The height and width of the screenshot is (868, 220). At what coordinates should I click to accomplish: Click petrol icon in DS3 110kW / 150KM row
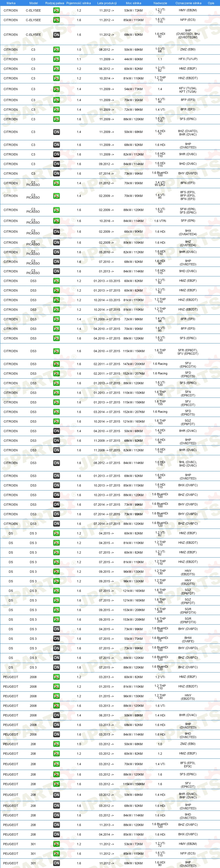coord(57,392)
